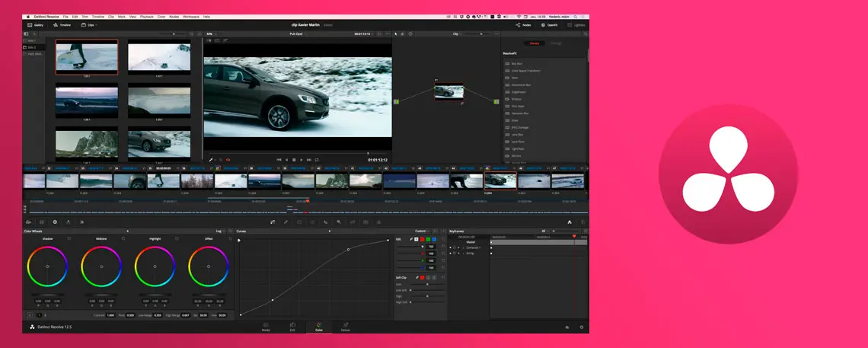Open the Custom curves mode dropdown

(422, 231)
